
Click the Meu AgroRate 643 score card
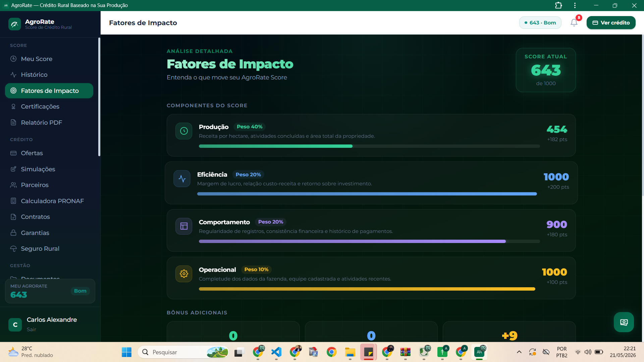click(50, 291)
